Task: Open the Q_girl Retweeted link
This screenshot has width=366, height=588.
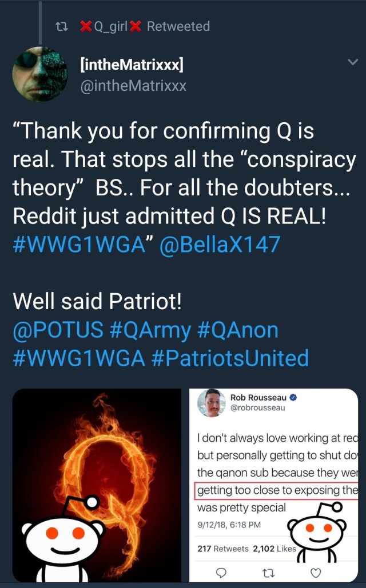Action: [144, 26]
